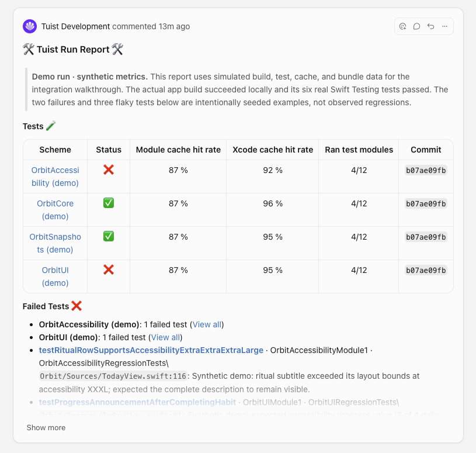Click commit b07ae09fb in OrbitSnapshots row
Viewport: 476px width, 453px height.
(x=426, y=237)
